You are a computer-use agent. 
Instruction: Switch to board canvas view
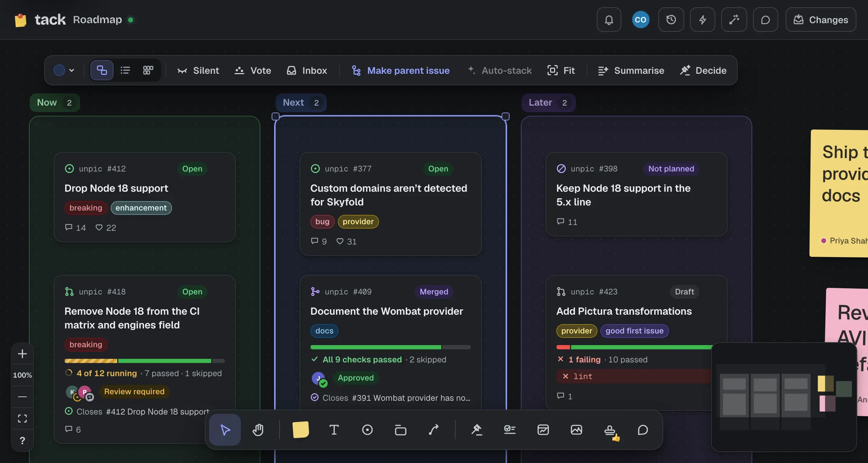coord(102,70)
